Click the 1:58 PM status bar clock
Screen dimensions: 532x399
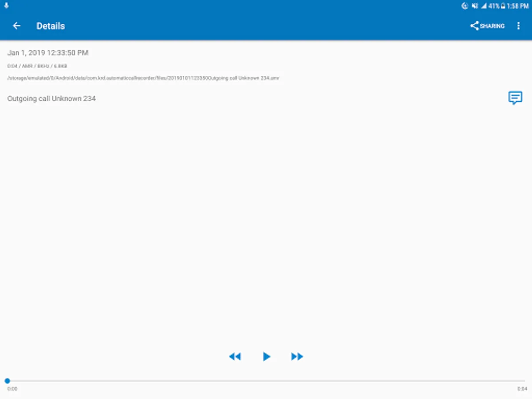pos(518,6)
